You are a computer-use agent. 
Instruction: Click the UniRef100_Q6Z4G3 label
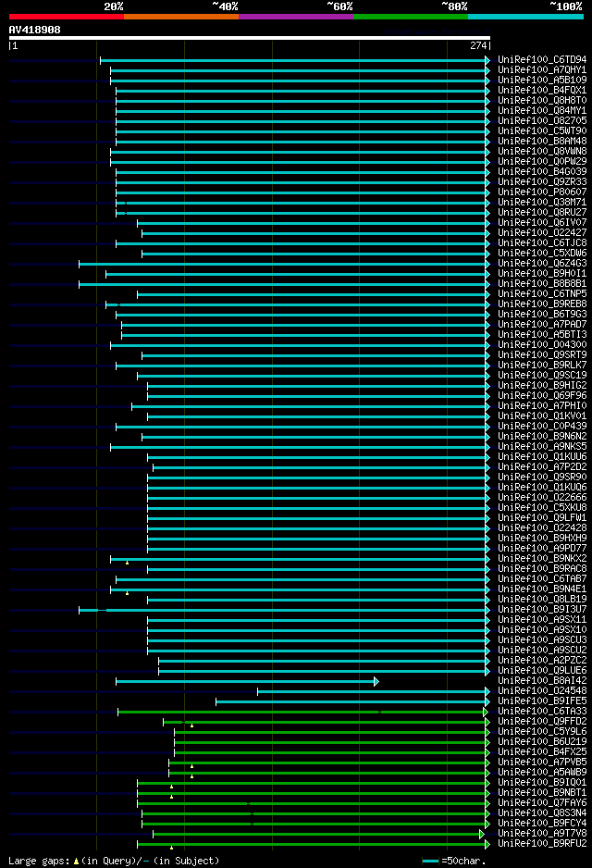[542, 264]
